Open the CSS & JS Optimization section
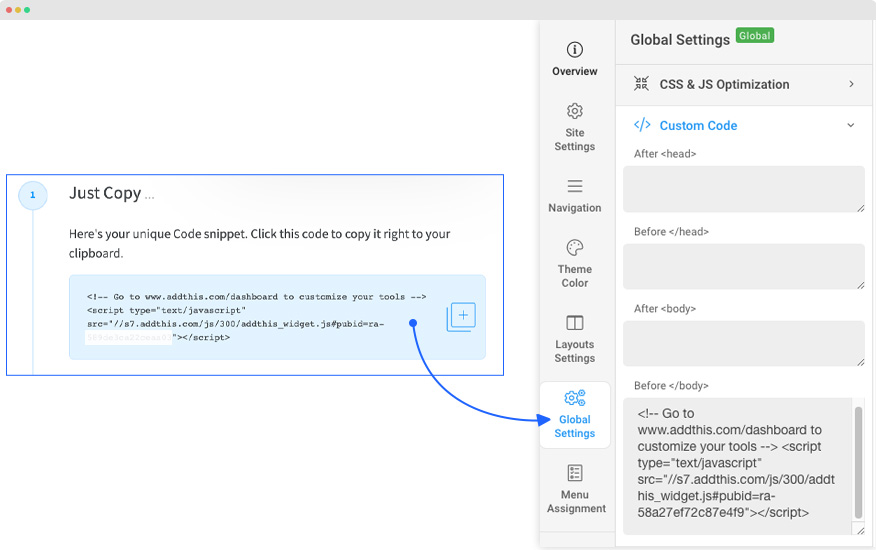876x550 pixels. coord(744,84)
